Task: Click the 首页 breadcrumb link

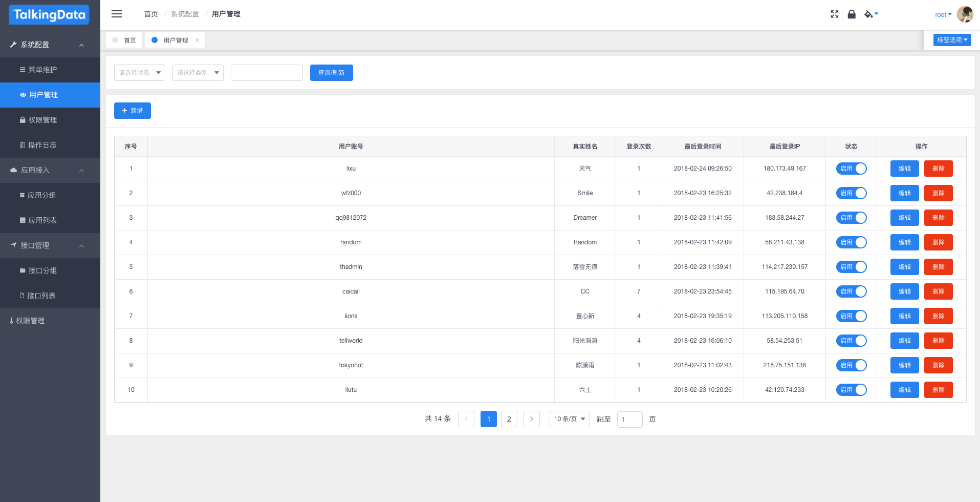Action: point(151,14)
